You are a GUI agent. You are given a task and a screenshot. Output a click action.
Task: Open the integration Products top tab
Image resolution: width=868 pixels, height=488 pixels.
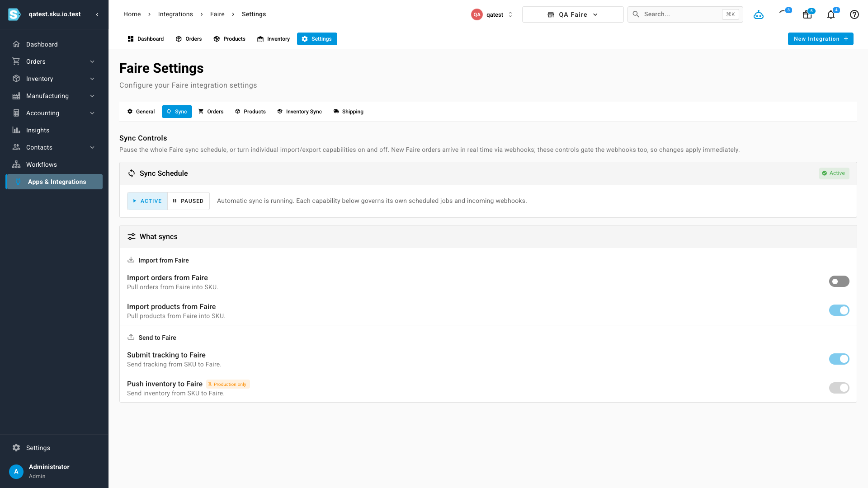coord(230,39)
